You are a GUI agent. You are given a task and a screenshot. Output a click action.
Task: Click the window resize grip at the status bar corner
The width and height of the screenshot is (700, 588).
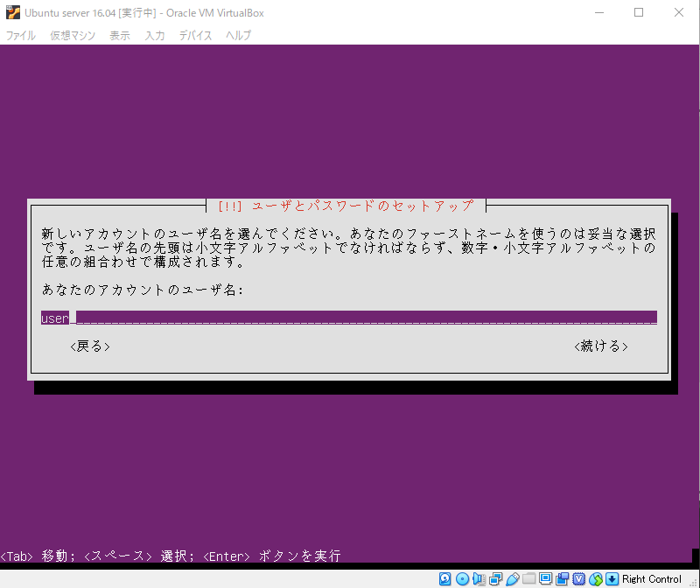(693, 582)
